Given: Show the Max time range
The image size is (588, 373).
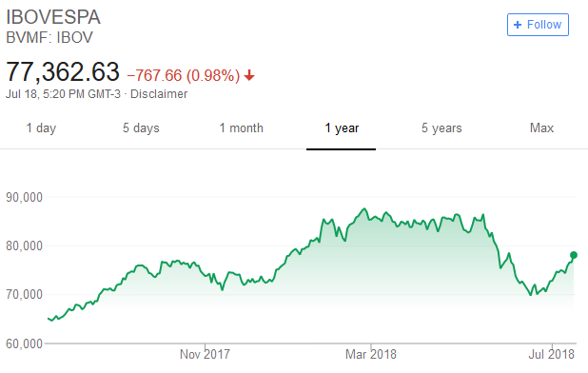Looking at the screenshot, I should [541, 128].
